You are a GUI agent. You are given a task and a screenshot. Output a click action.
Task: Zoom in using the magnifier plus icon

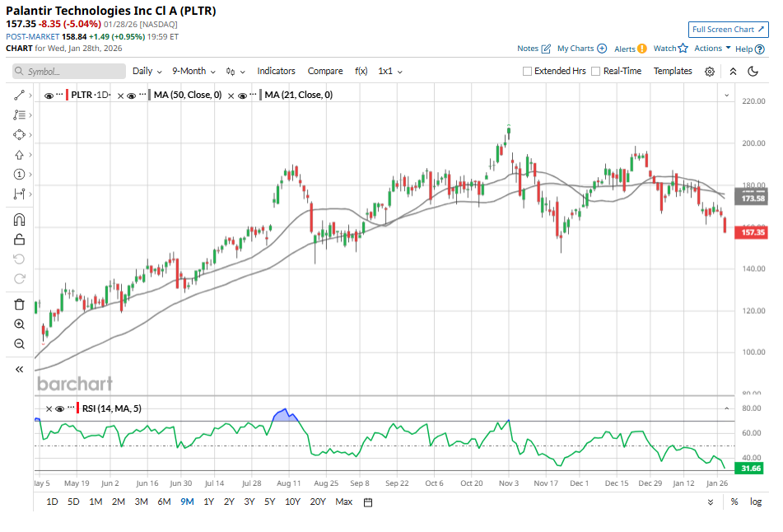tap(19, 324)
